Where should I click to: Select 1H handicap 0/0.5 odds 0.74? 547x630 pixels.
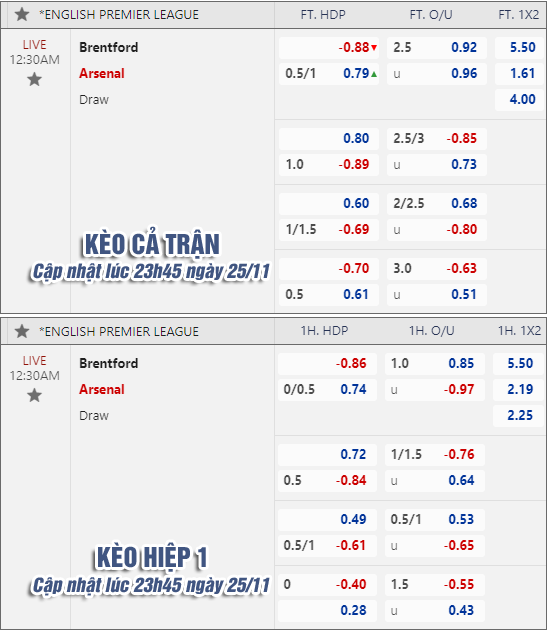[353, 389]
